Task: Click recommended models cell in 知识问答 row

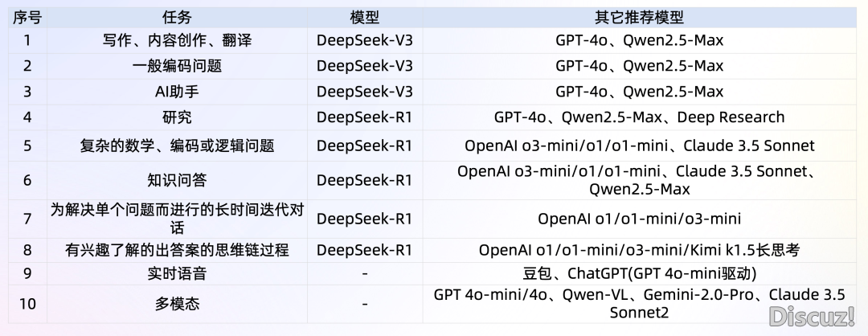Action: (x=640, y=180)
